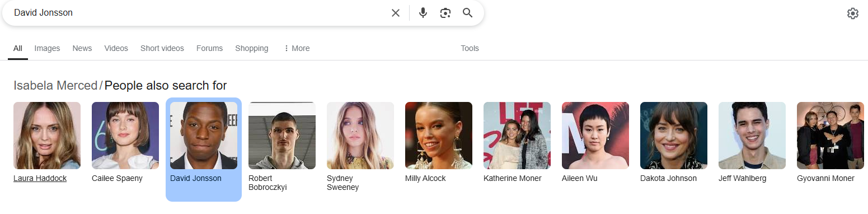Select Sydney Sweeney photo thumbnail
Viewport: 868px width, 214px height.
coord(360,136)
